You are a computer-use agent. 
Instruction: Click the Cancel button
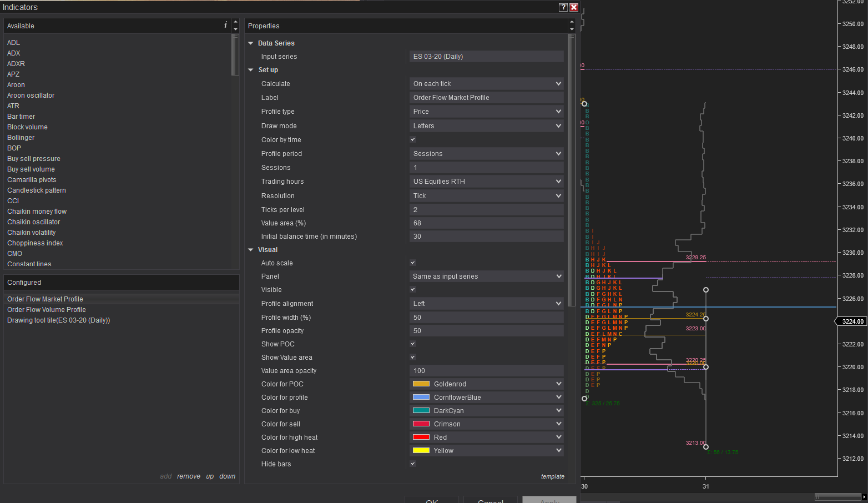(491, 500)
